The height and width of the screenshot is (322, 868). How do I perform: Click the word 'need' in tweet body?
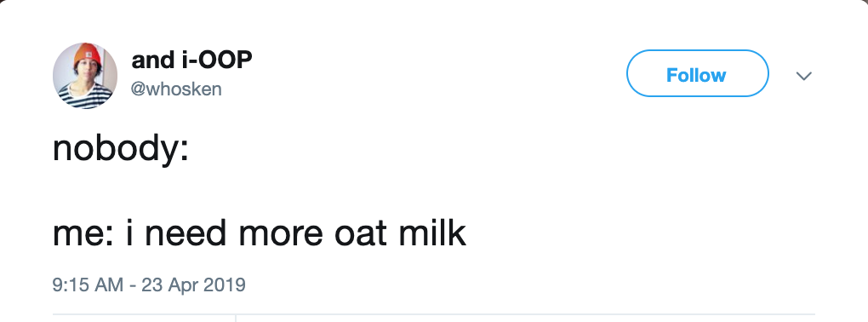pos(186,233)
